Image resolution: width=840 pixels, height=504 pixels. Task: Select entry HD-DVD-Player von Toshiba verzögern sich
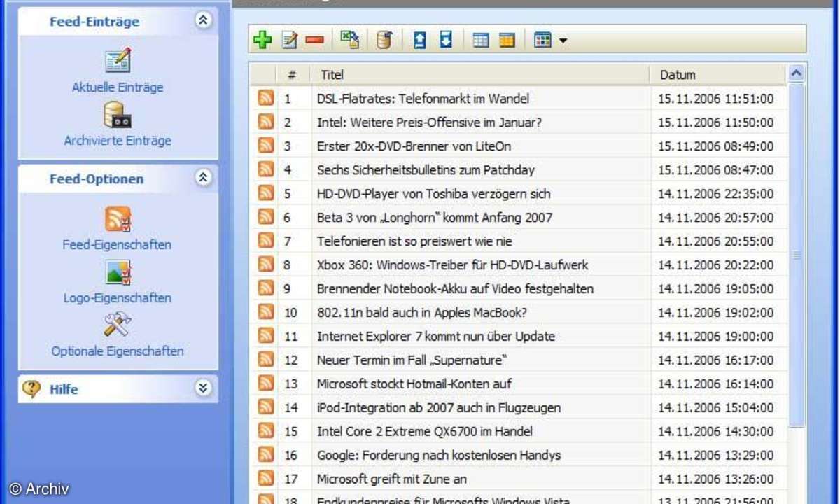click(433, 194)
